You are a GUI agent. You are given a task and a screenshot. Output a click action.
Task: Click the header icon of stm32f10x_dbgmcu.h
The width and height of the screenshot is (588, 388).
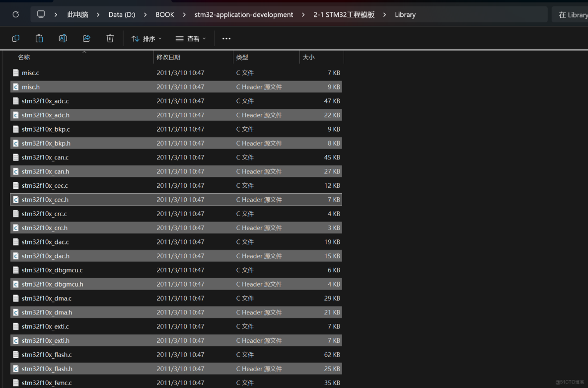point(16,284)
